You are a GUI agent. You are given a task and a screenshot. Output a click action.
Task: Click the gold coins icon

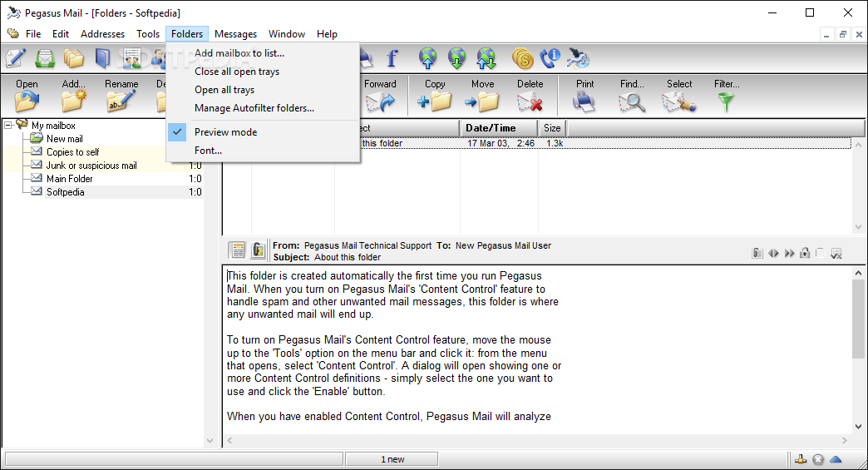pos(523,58)
